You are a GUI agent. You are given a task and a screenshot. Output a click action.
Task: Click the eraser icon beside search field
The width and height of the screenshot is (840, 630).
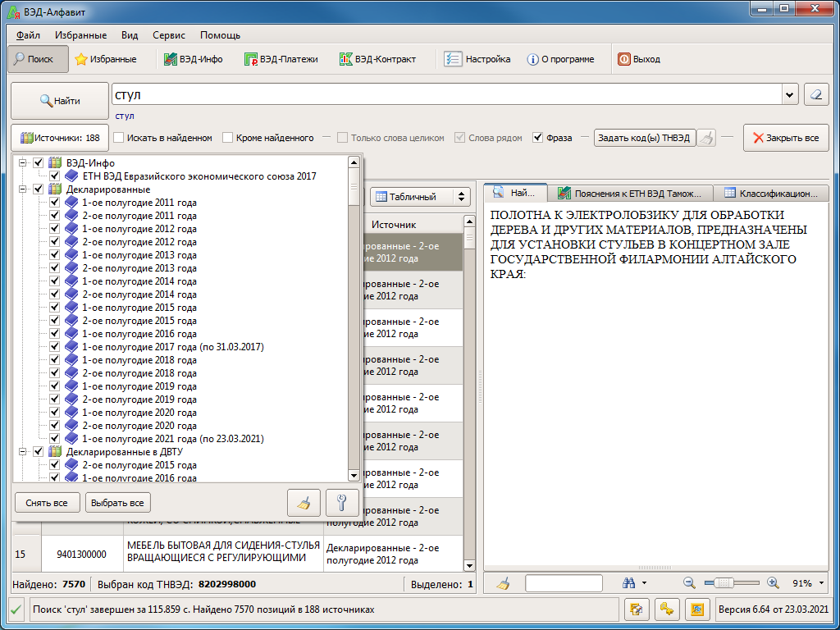(x=816, y=94)
